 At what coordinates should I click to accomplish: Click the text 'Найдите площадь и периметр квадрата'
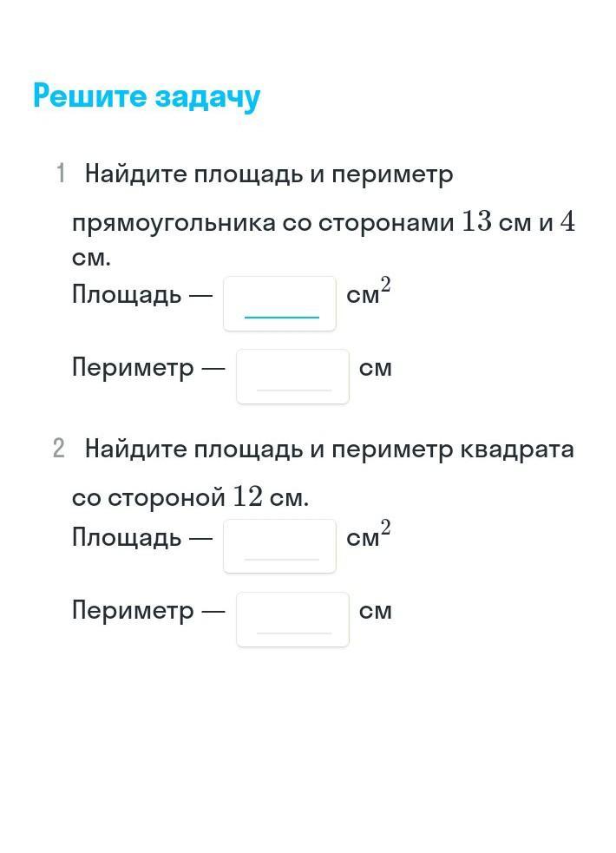pyautogui.click(x=329, y=449)
